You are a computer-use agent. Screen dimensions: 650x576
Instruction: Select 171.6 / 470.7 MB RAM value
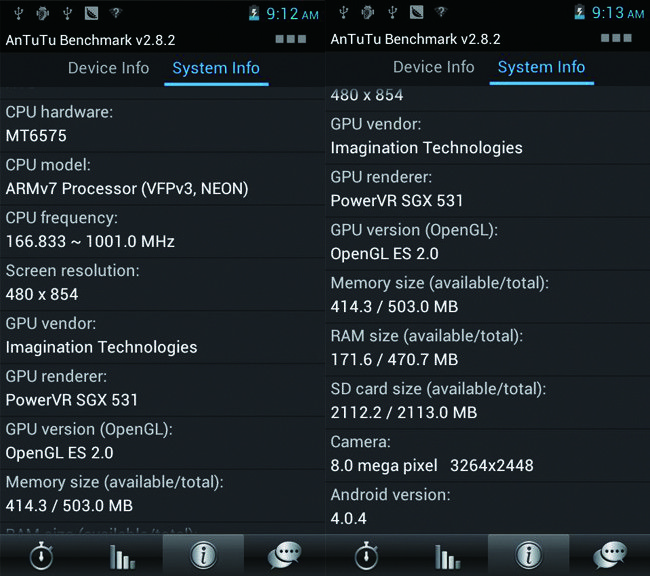click(394, 360)
